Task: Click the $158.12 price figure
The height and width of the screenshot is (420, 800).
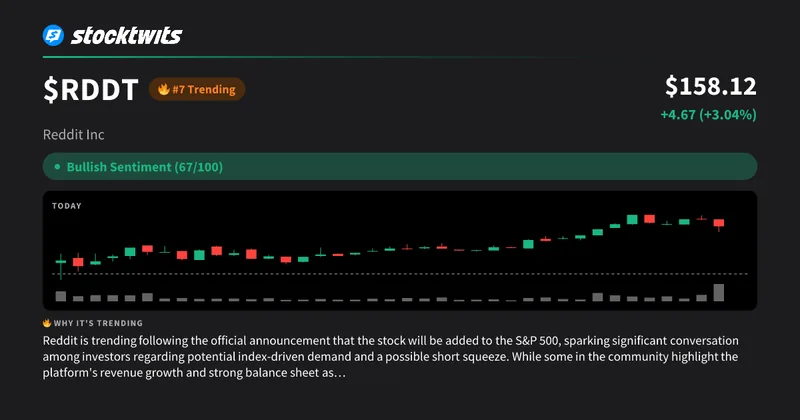Action: pos(711,86)
